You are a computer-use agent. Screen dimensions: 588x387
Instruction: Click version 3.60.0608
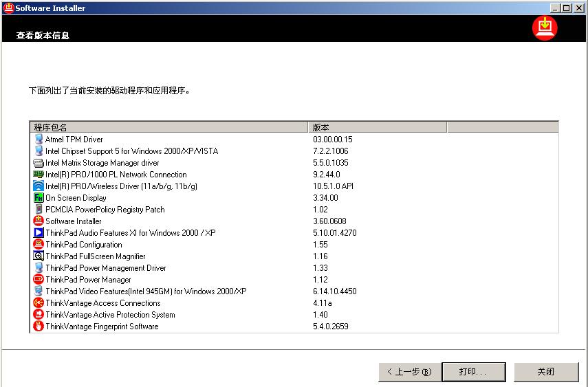click(329, 221)
